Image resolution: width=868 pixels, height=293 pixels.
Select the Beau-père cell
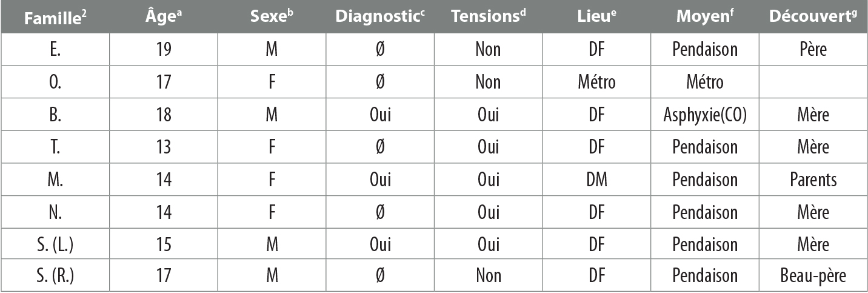(x=813, y=276)
